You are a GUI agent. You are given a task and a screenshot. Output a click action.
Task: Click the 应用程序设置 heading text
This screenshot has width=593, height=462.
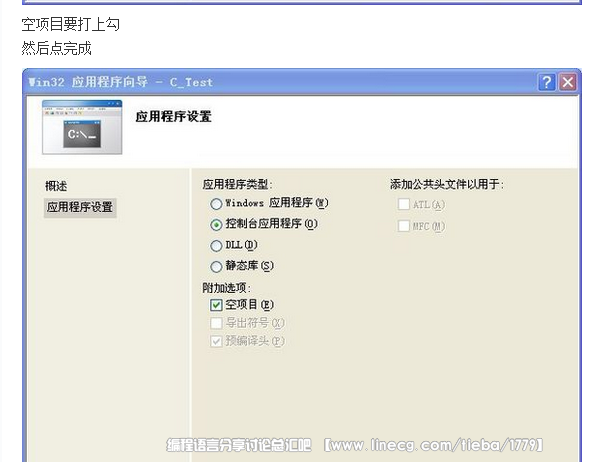point(173,116)
